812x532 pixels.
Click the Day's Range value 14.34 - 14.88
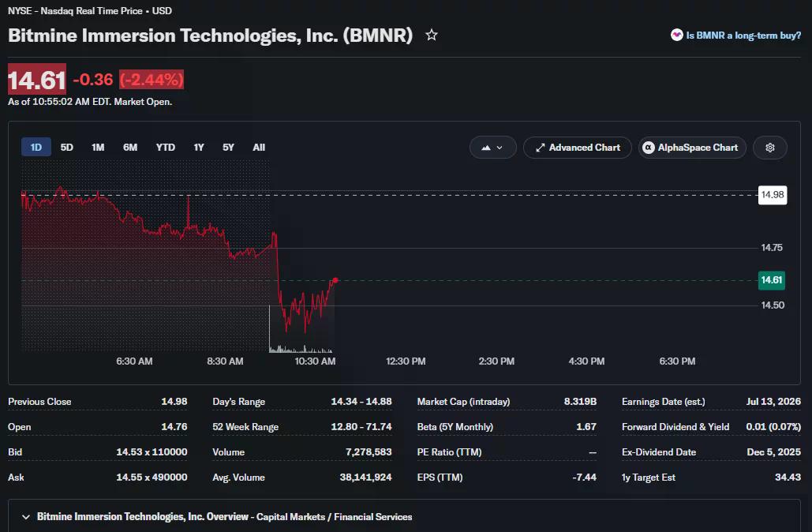point(361,402)
